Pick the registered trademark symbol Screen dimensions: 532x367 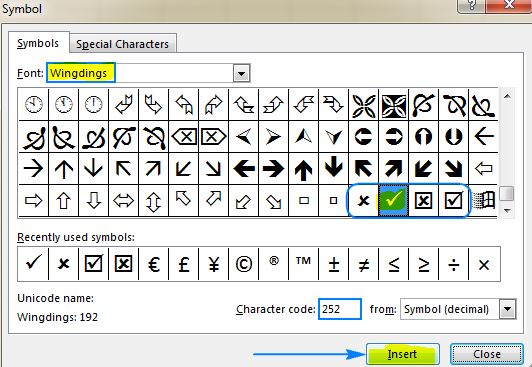pyautogui.click(x=273, y=264)
